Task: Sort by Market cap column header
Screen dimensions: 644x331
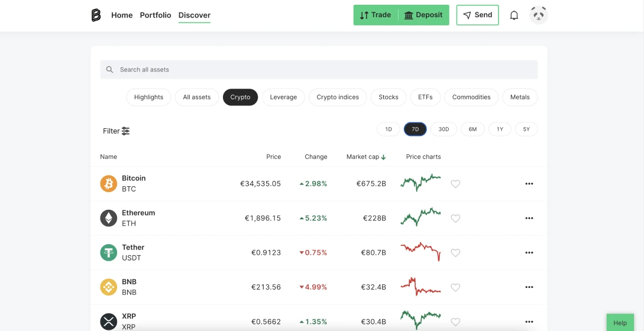Action: tap(366, 157)
